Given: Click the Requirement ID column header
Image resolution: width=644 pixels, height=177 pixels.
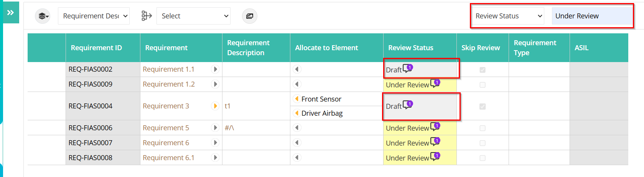Looking at the screenshot, I should point(96,48).
